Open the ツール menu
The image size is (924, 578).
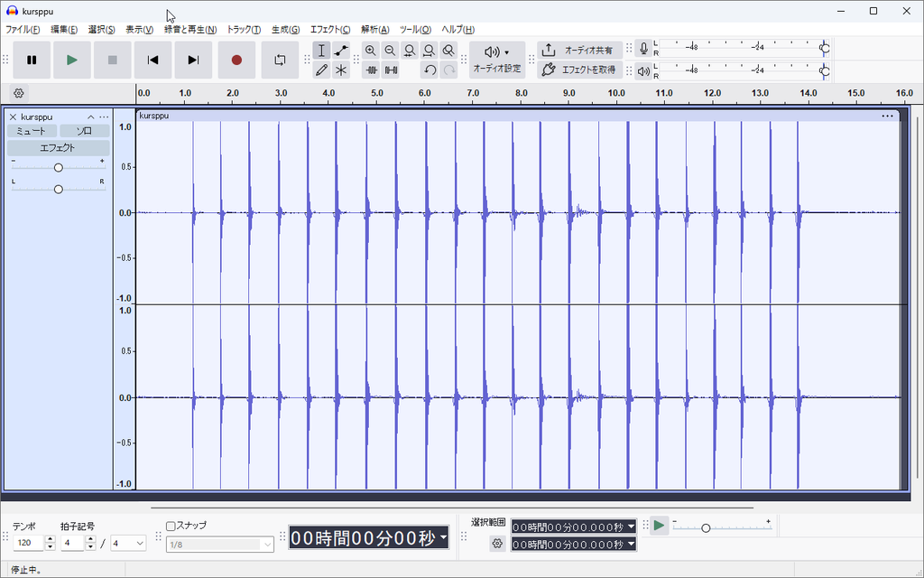[x=415, y=30]
